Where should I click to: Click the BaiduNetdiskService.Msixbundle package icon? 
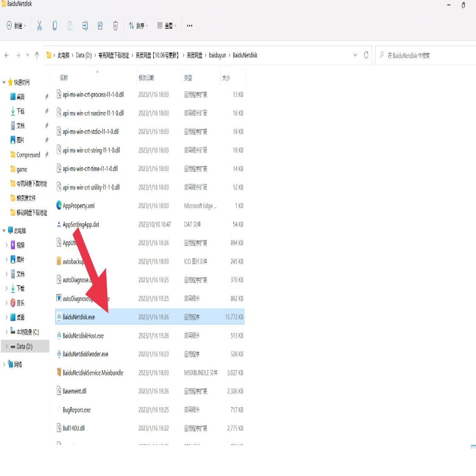coord(59,372)
